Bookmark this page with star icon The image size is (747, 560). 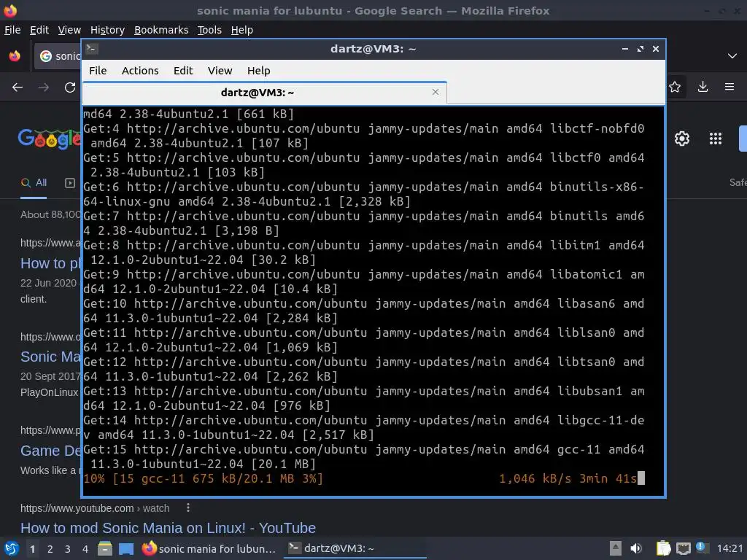pyautogui.click(x=675, y=87)
